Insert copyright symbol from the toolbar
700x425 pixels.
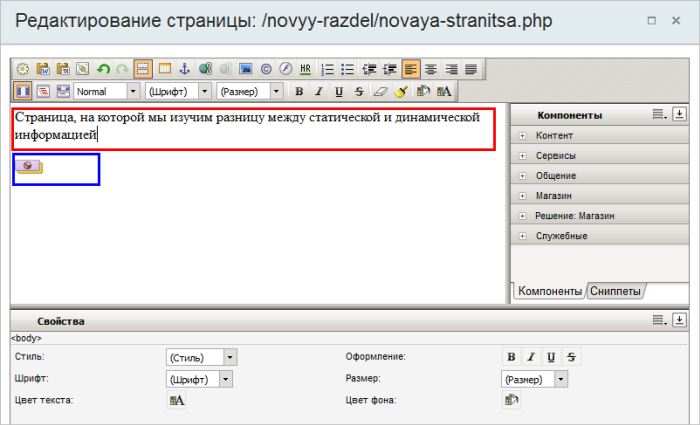[266, 69]
